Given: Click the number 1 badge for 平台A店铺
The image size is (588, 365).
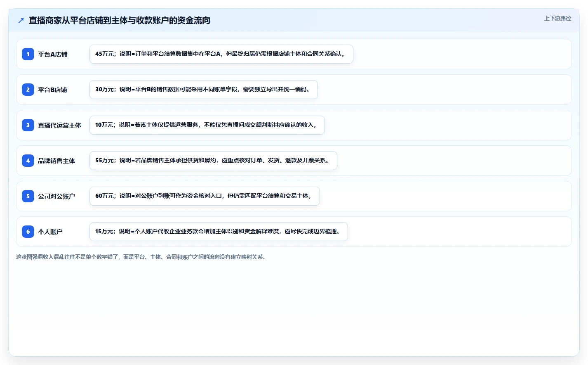Looking at the screenshot, I should coord(28,54).
